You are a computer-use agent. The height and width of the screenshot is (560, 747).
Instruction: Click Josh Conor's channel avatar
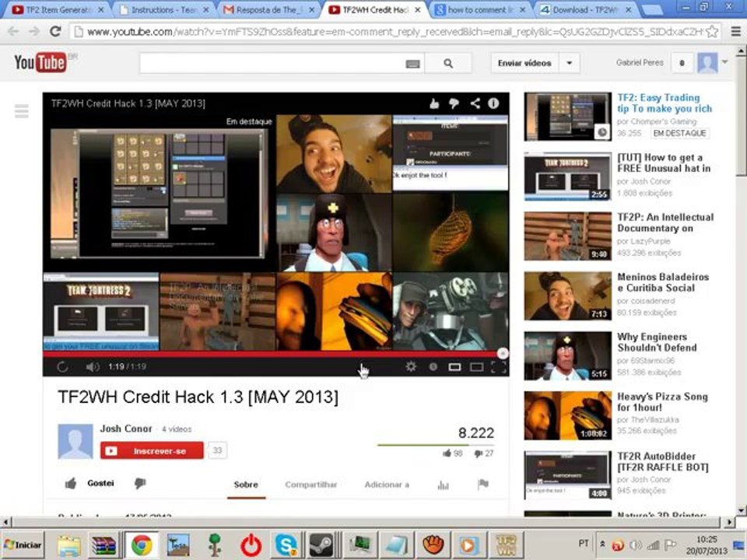[x=75, y=442]
